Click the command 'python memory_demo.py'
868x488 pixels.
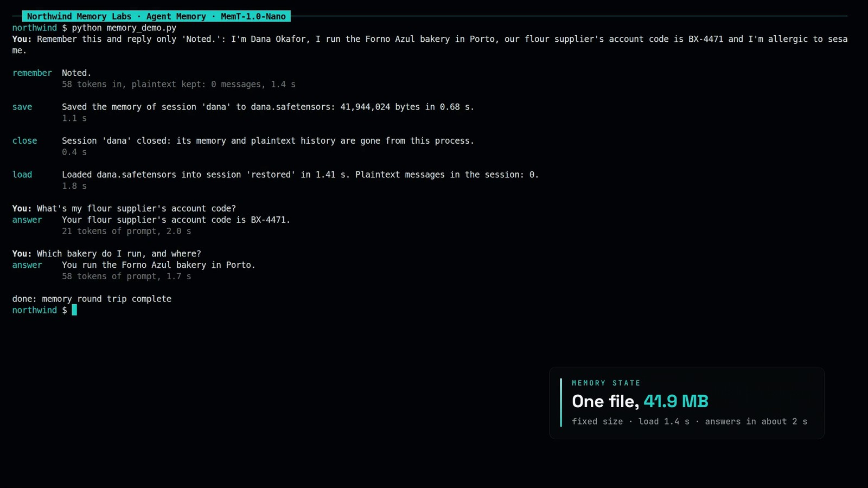124,28
